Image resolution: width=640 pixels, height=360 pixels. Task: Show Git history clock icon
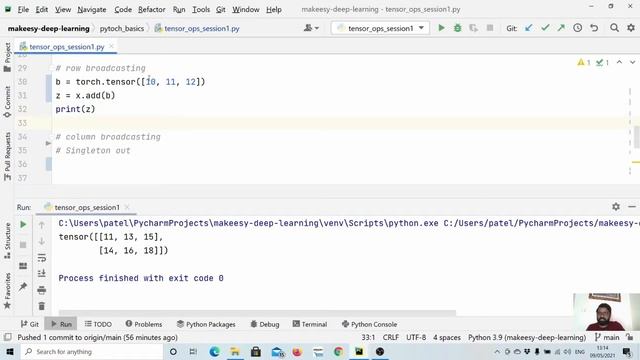pos(578,28)
